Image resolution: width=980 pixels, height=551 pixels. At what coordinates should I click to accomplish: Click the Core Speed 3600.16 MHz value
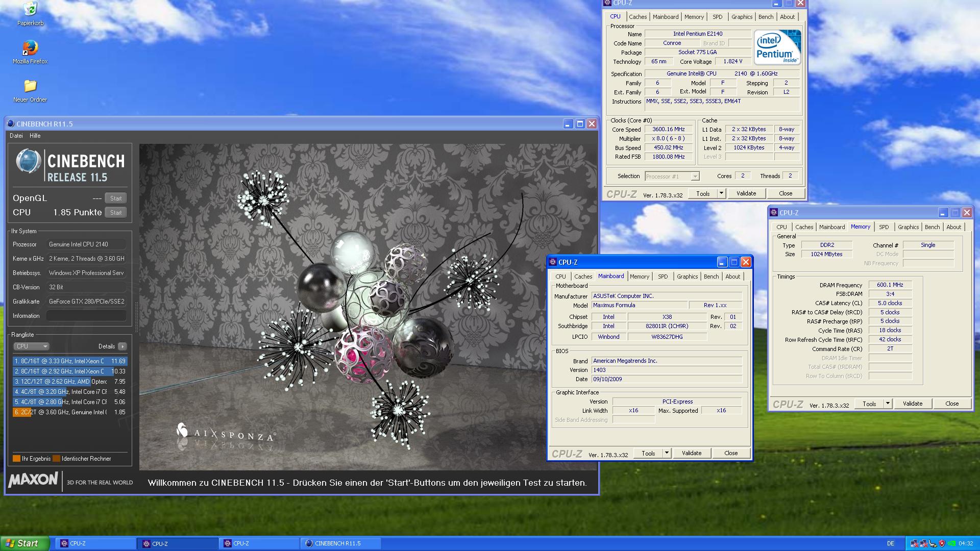(668, 130)
